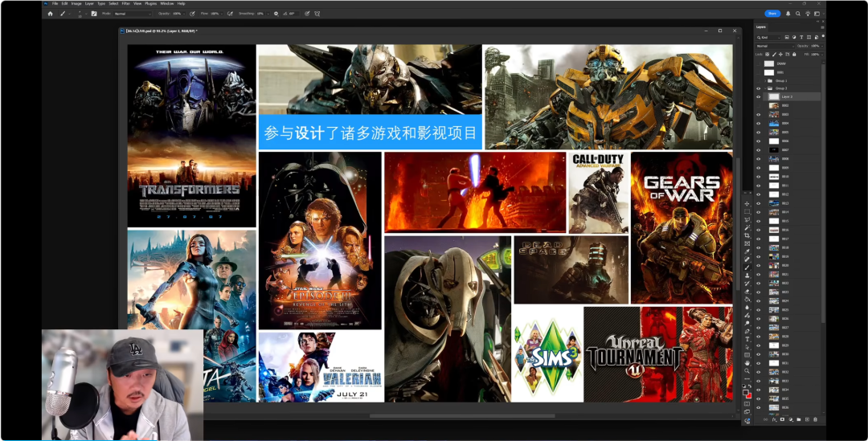The image size is (868, 441).
Task: Select the Spot Healing Brush tool
Action: (747, 259)
